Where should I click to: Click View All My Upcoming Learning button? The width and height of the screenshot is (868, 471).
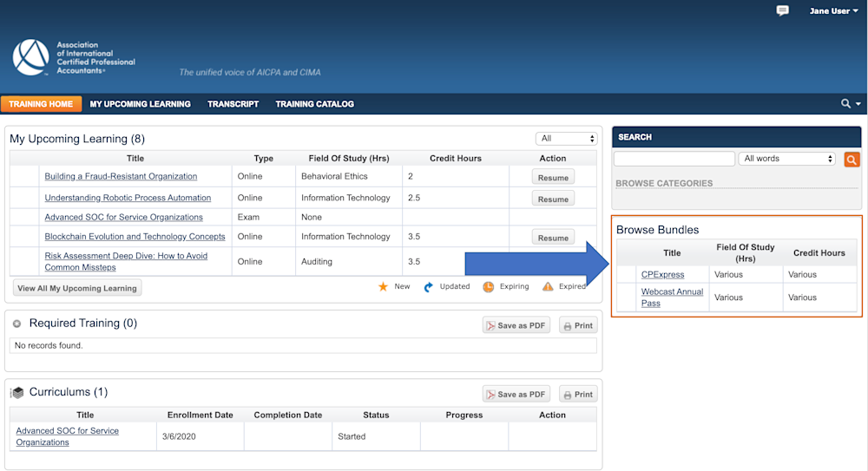(77, 288)
